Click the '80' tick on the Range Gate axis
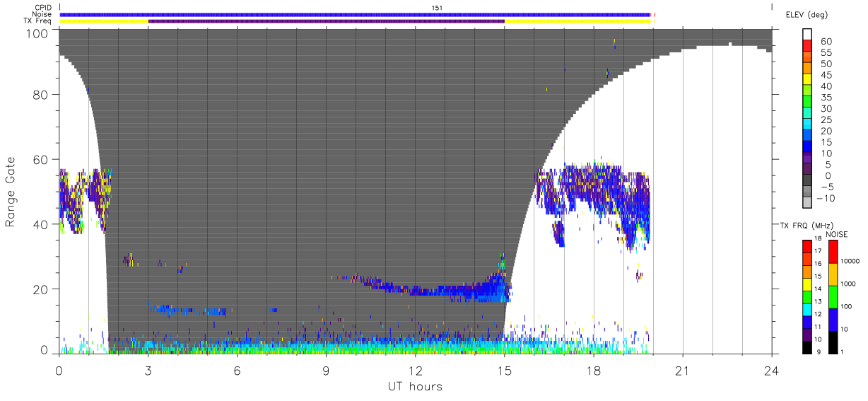 42,95
